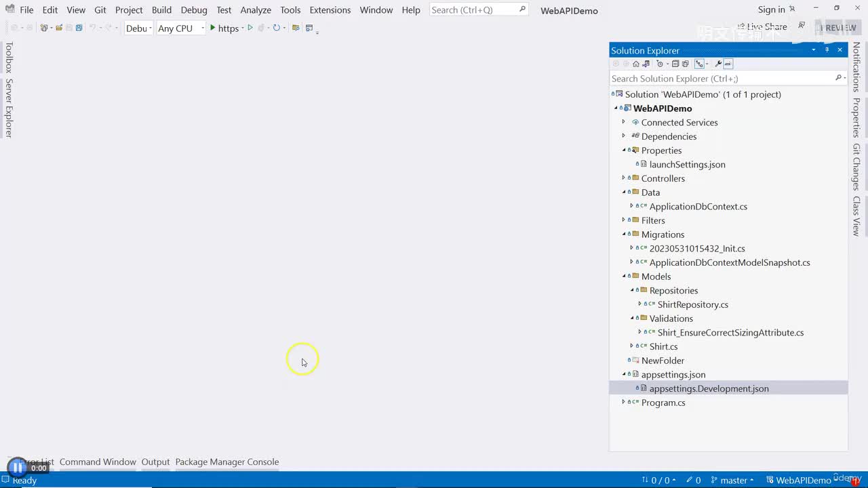Collapse the Repositories folder
This screenshot has width=868, height=488.
click(632, 290)
